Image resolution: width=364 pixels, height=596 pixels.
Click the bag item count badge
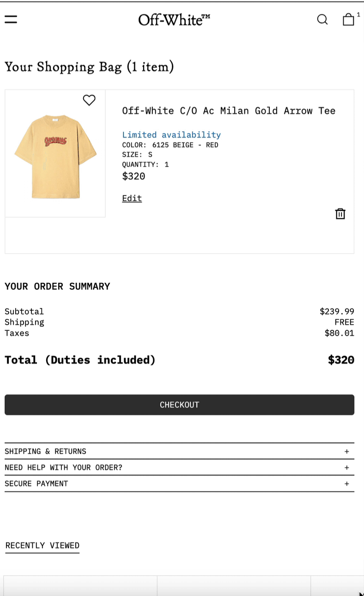[358, 15]
